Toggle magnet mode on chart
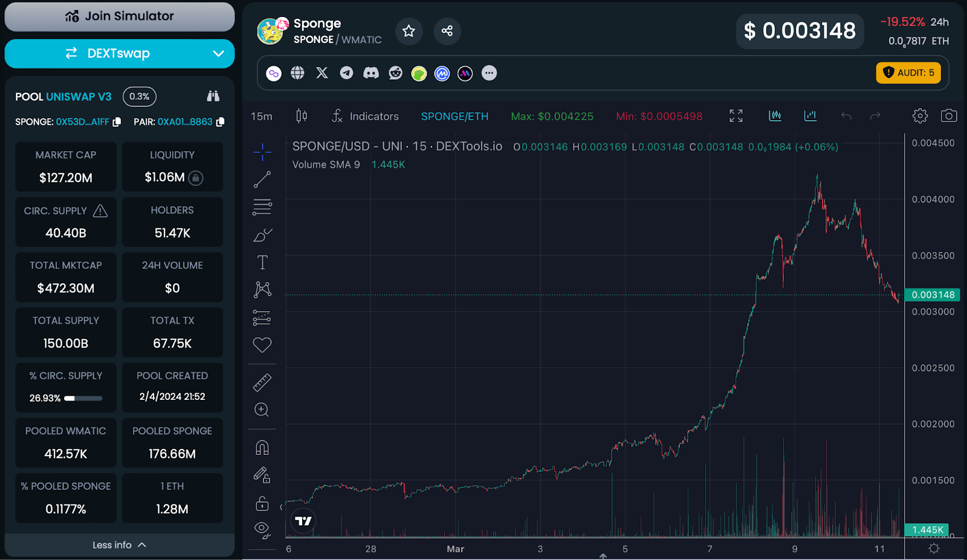The height and width of the screenshot is (560, 967). (x=262, y=448)
